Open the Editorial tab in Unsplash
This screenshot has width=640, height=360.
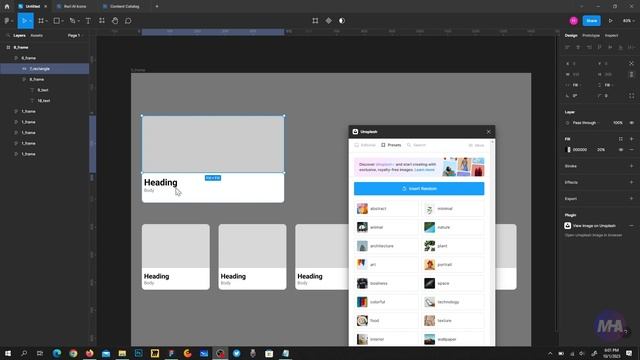click(365, 145)
